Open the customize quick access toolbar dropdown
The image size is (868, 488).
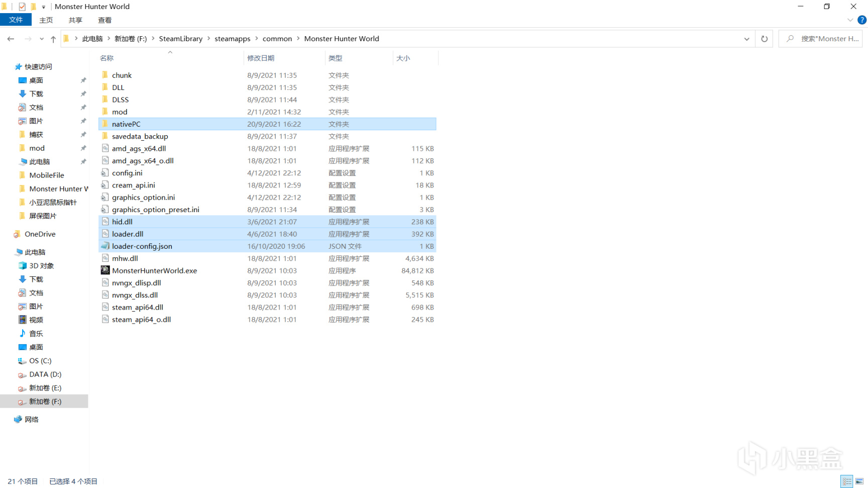point(44,7)
